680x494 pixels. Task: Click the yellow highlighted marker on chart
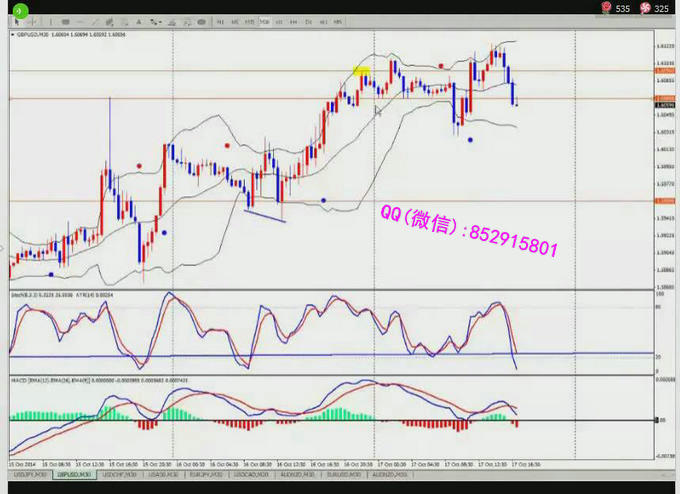361,73
